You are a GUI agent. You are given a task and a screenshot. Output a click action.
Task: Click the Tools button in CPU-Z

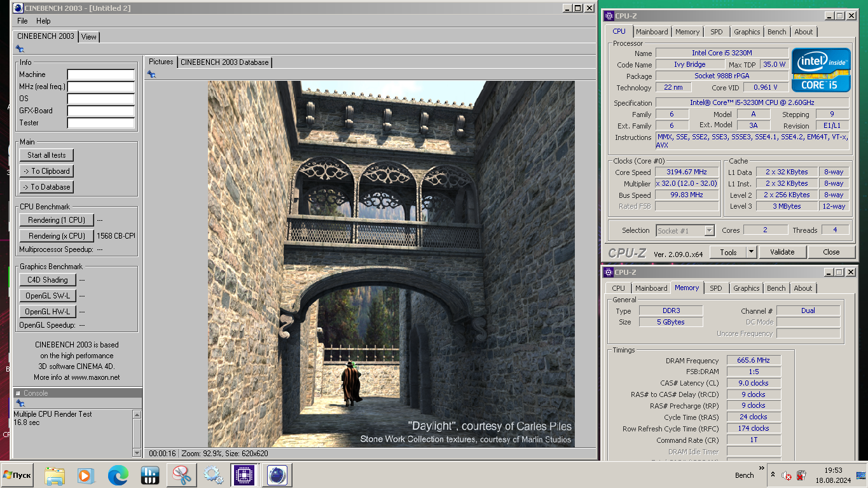(728, 252)
